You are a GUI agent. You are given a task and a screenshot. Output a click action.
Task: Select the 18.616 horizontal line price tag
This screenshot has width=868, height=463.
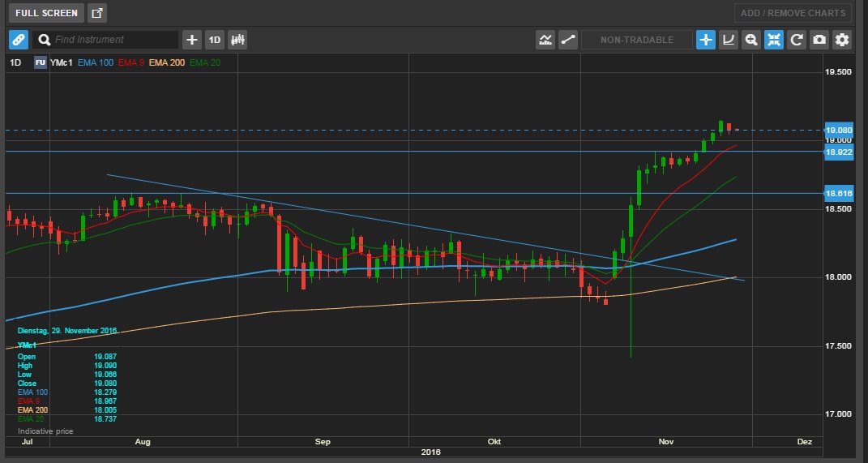pos(839,194)
